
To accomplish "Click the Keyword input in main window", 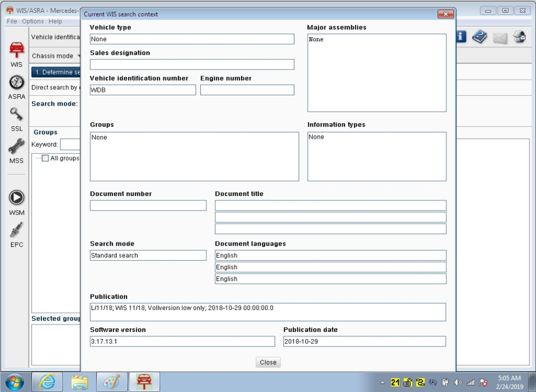I will point(70,145).
